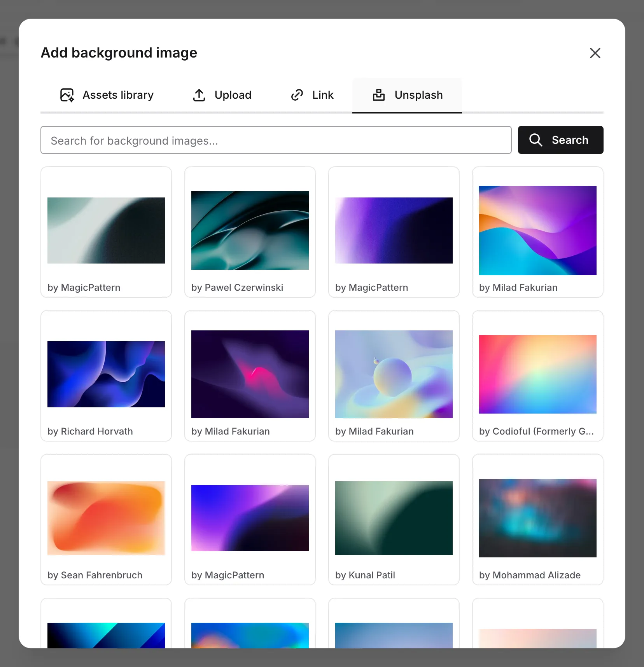Click the 'by Sean Fahrenbruch' credit text
The image size is (644, 667).
(95, 575)
